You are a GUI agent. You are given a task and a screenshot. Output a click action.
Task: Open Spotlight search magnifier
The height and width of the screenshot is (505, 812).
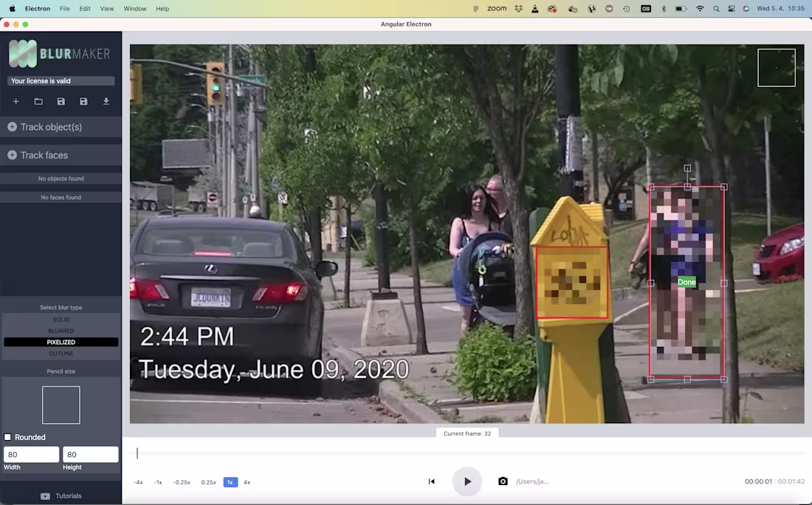pyautogui.click(x=716, y=8)
